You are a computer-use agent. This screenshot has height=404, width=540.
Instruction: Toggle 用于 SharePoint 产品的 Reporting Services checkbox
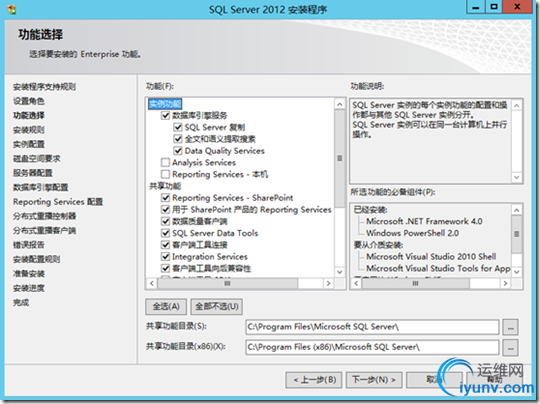(166, 209)
